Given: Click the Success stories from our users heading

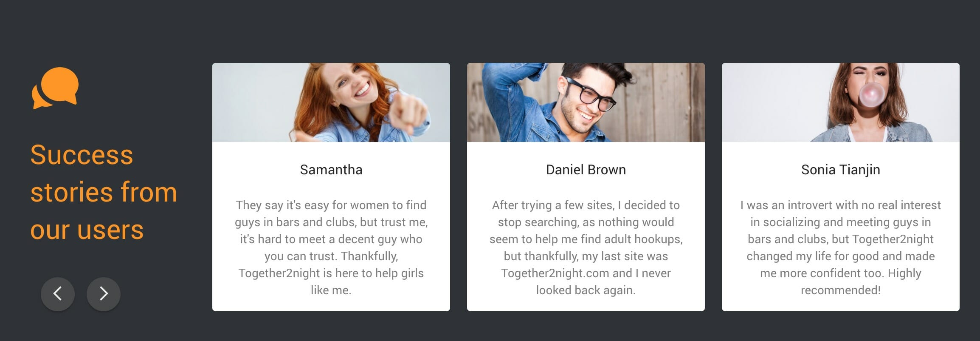Looking at the screenshot, I should click(104, 192).
